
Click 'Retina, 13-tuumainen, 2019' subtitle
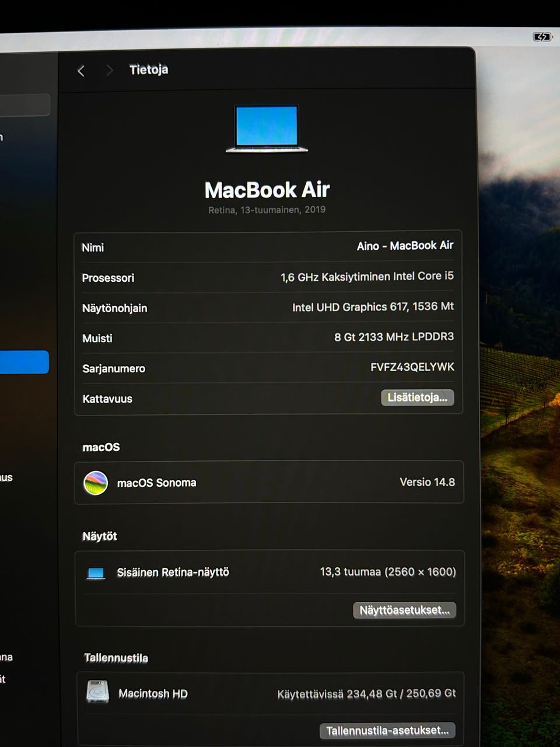(x=267, y=210)
